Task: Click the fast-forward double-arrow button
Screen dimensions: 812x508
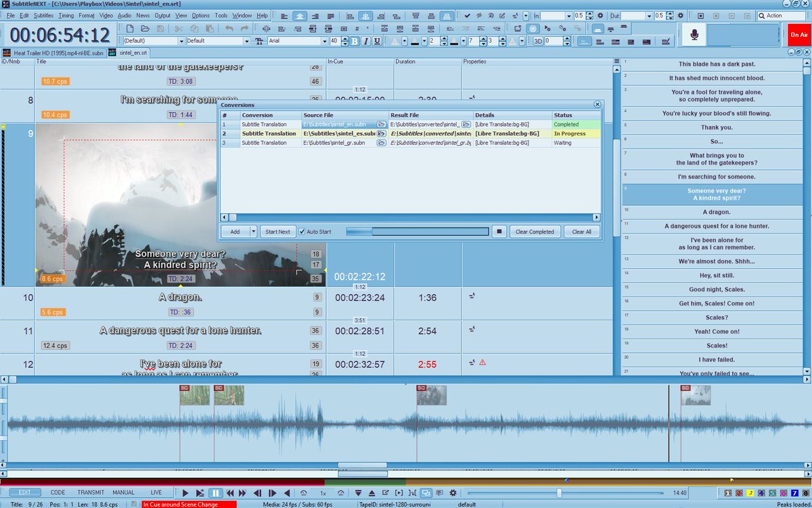Action: [x=242, y=492]
